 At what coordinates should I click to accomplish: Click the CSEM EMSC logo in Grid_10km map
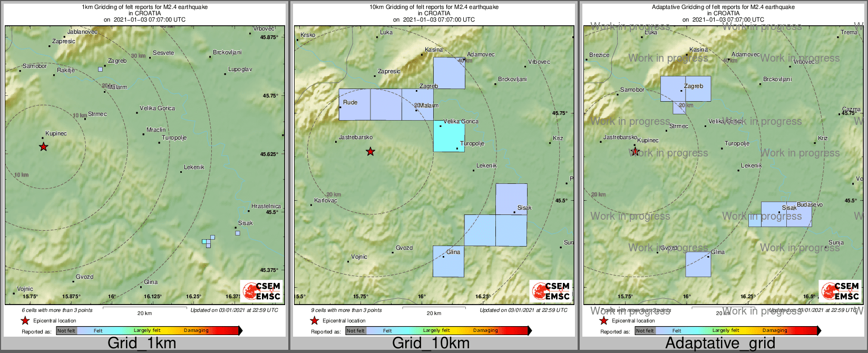click(551, 291)
